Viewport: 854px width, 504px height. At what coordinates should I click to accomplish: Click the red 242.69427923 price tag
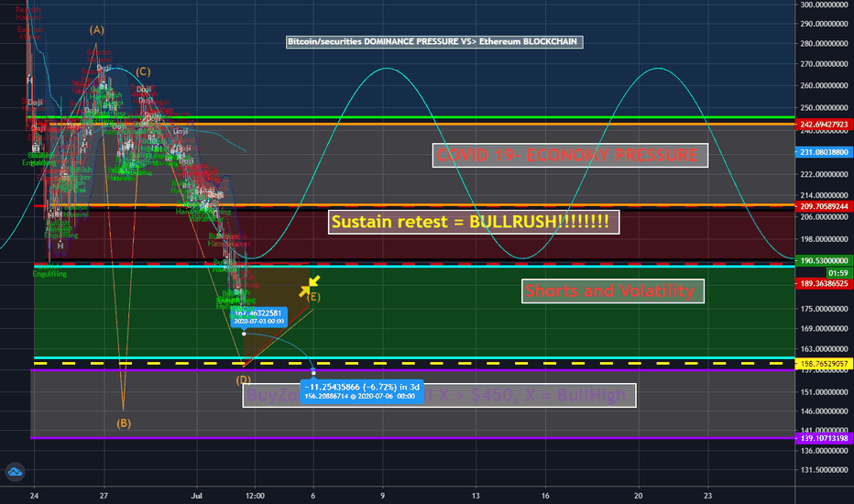coord(824,125)
